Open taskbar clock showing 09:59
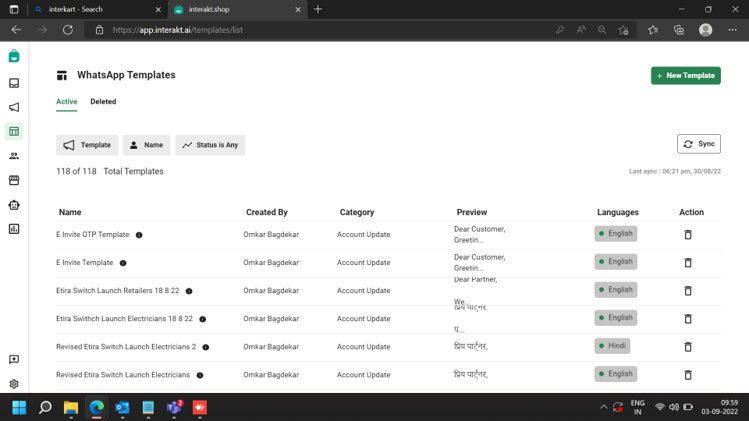Viewport: 749px width, 421px height. [719, 407]
